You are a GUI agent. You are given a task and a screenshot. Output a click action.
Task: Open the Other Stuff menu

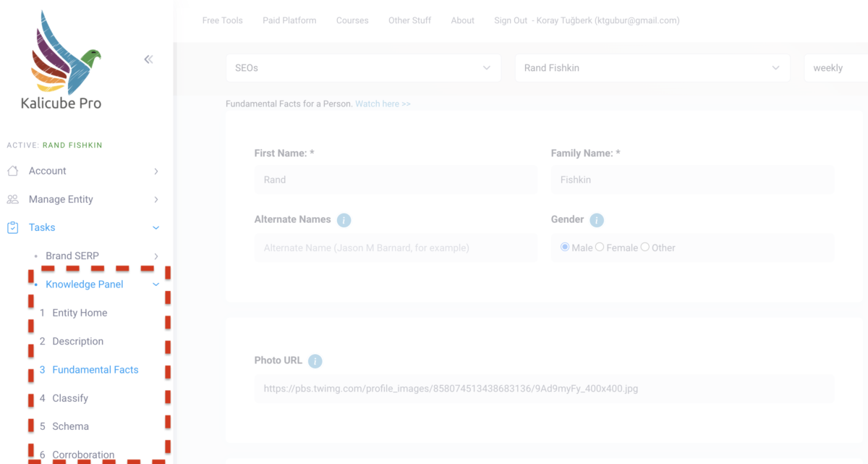pos(409,20)
